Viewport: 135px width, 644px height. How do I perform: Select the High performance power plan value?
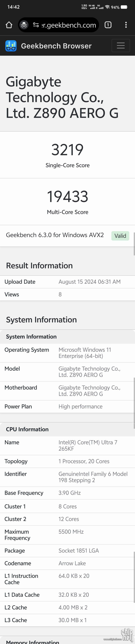(80, 406)
